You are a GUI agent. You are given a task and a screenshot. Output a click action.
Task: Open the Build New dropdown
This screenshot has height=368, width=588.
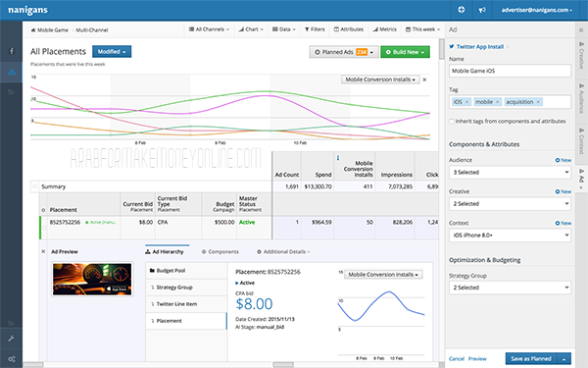[405, 52]
